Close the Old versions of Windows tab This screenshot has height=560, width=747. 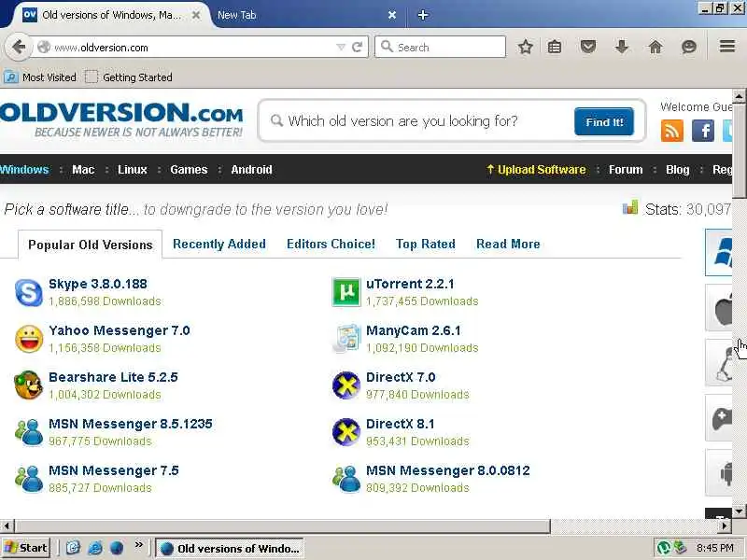coord(196,15)
